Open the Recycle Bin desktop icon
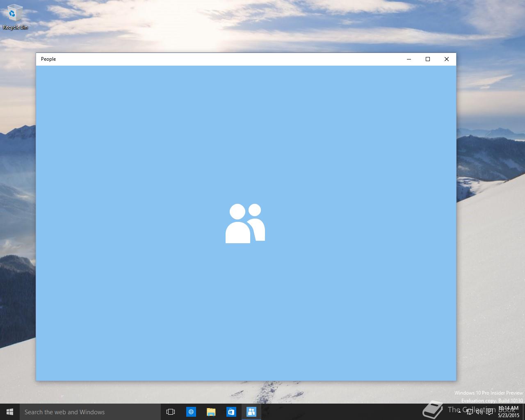Image resolution: width=525 pixels, height=420 pixels. tap(15, 17)
